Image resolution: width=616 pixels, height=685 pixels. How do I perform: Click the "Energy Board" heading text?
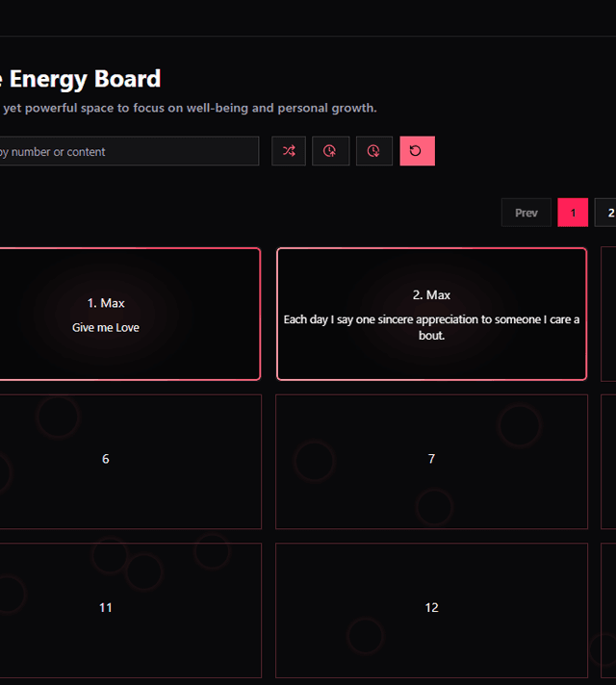click(x=85, y=80)
